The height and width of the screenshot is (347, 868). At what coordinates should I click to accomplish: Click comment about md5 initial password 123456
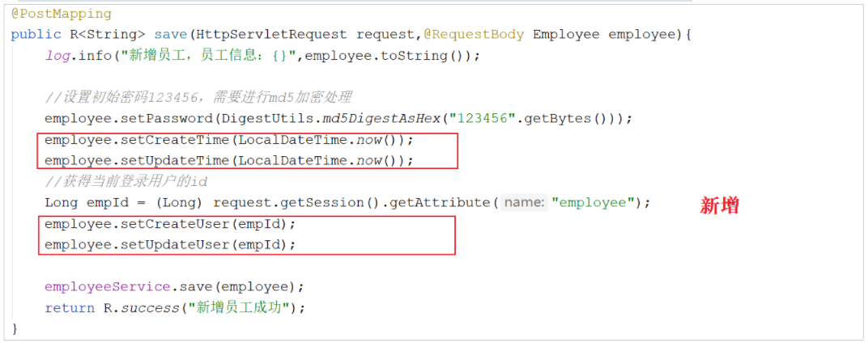coord(198,98)
